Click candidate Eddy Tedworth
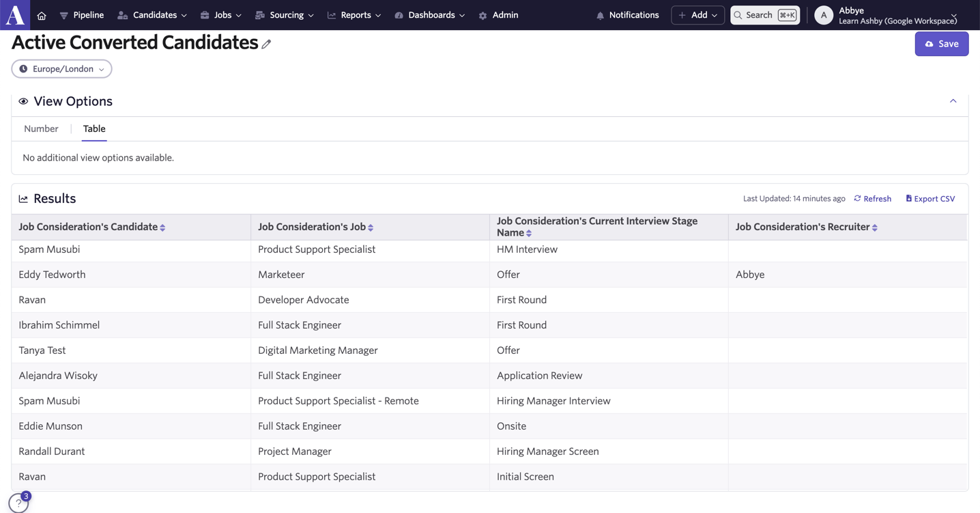This screenshot has width=980, height=513. tap(52, 275)
